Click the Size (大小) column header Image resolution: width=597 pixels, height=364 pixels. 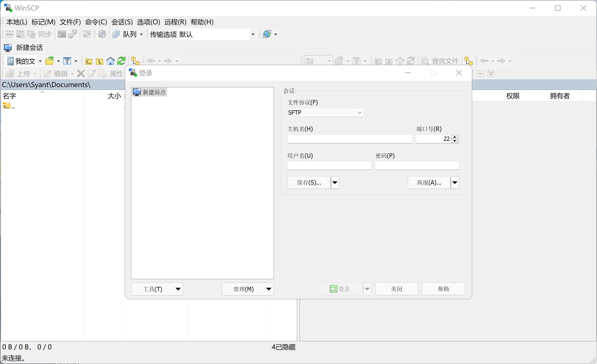click(x=103, y=96)
